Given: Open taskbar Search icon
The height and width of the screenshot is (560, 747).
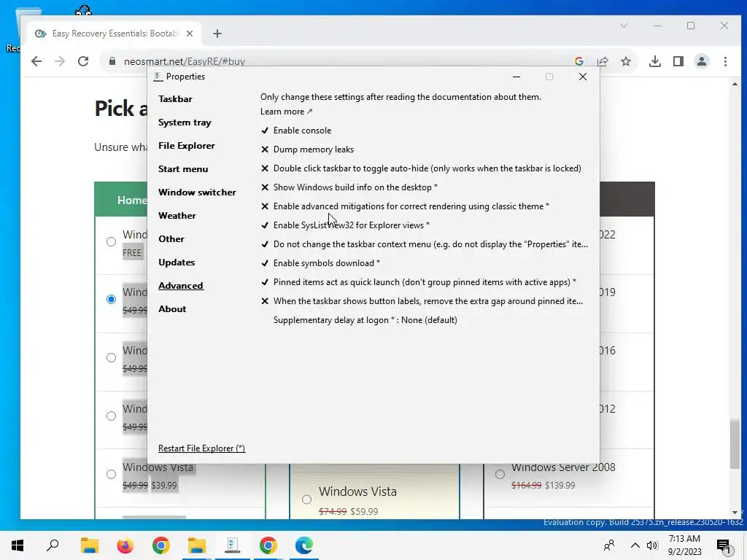Looking at the screenshot, I should (x=53, y=545).
